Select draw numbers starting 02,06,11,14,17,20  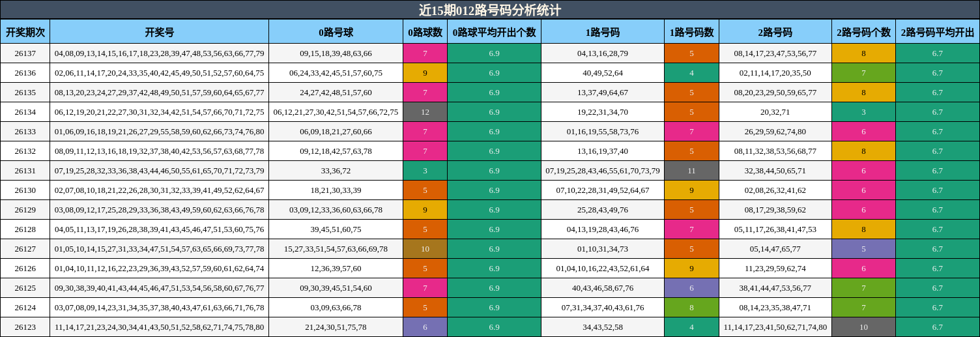coord(160,73)
